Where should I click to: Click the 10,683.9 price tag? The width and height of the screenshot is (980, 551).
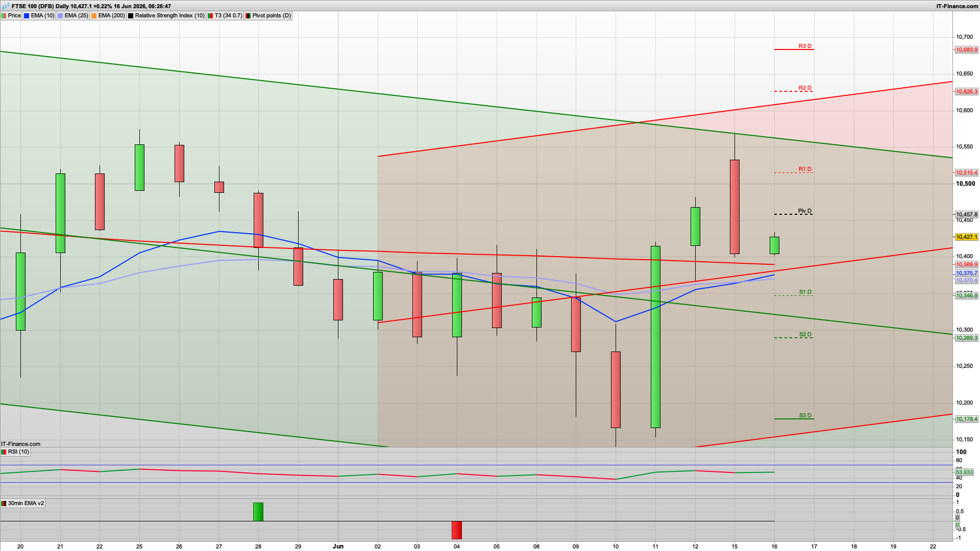click(967, 50)
